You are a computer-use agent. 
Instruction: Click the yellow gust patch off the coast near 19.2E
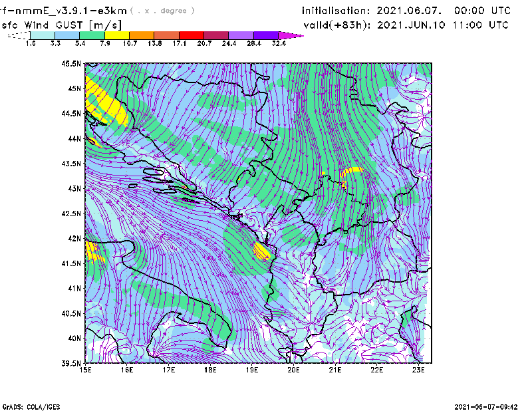pyautogui.click(x=261, y=251)
